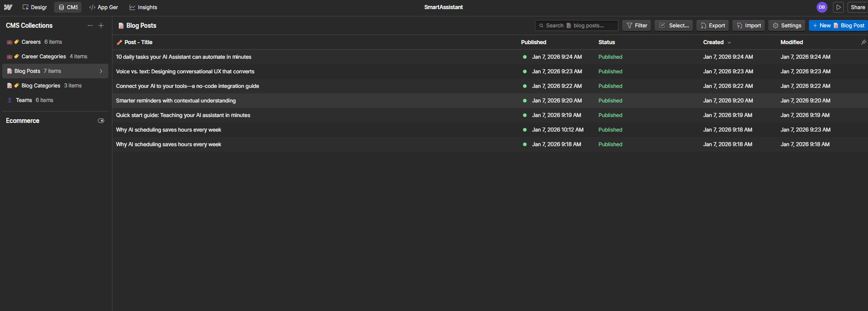Expand the Blog Posts collection chevron
Viewport: 868px width, 311px height.
(x=101, y=71)
